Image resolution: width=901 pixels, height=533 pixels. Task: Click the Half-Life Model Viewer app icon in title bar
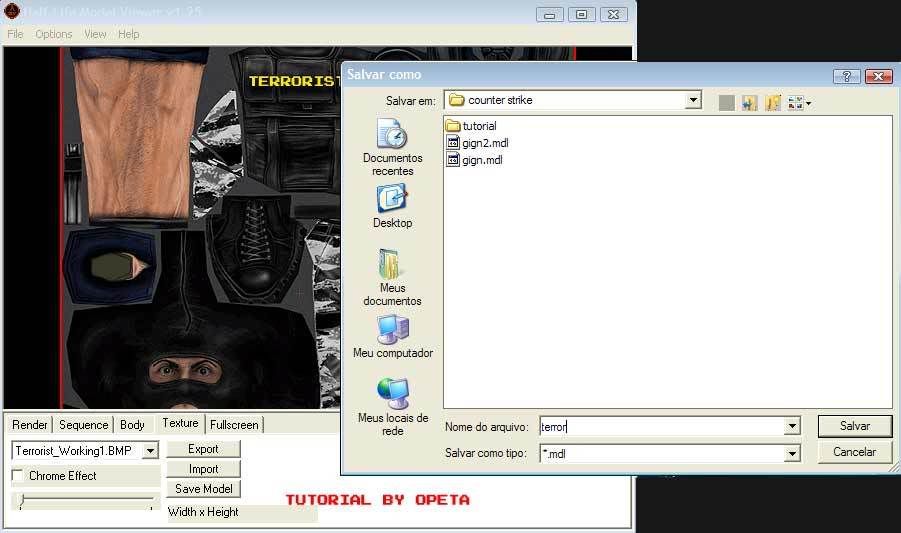click(x=11, y=10)
